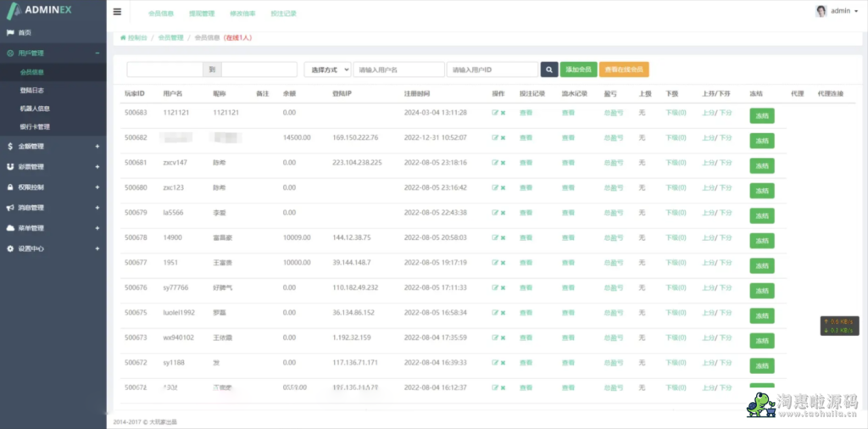This screenshot has height=429, width=868.
Task: Click the home icon beside 控制台 breadcrumb
Action: tap(123, 37)
